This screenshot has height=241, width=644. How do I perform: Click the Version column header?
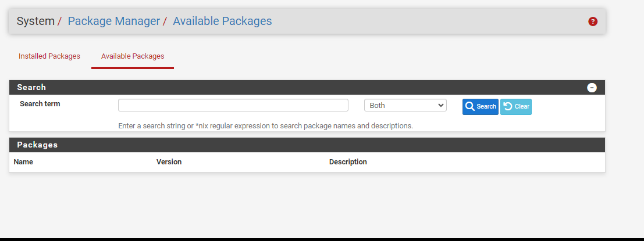169,162
